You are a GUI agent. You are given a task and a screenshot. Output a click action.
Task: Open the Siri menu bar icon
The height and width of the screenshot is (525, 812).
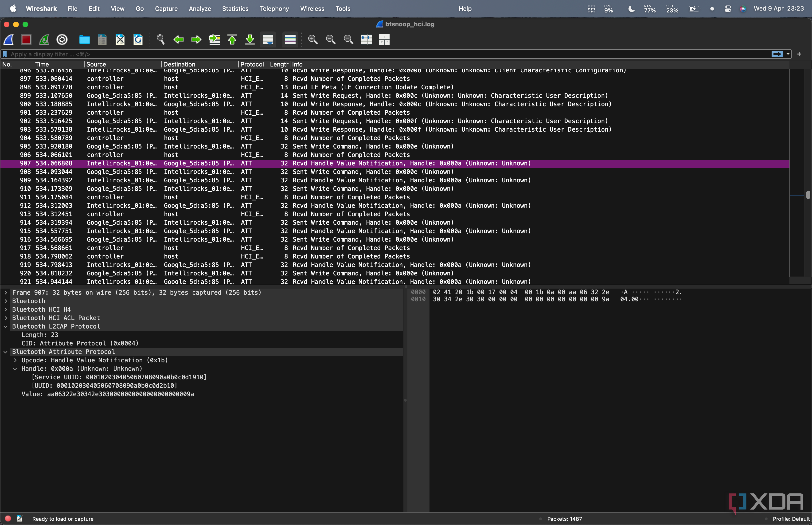pos(742,9)
